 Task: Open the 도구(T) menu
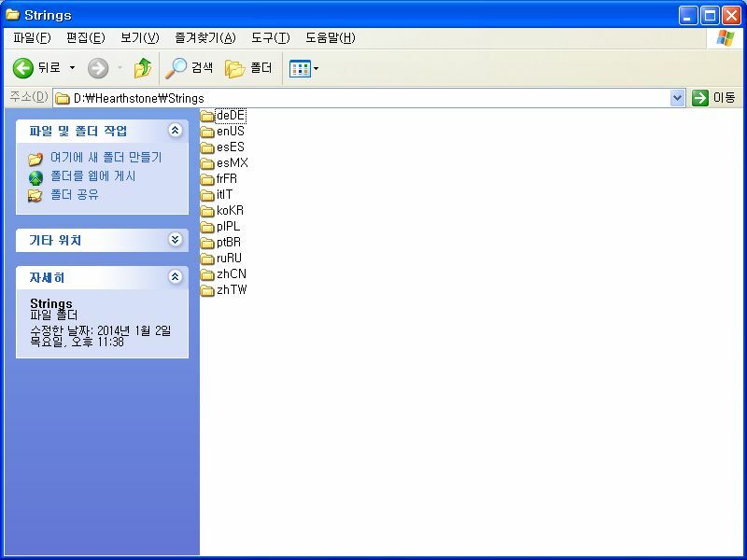[270, 37]
